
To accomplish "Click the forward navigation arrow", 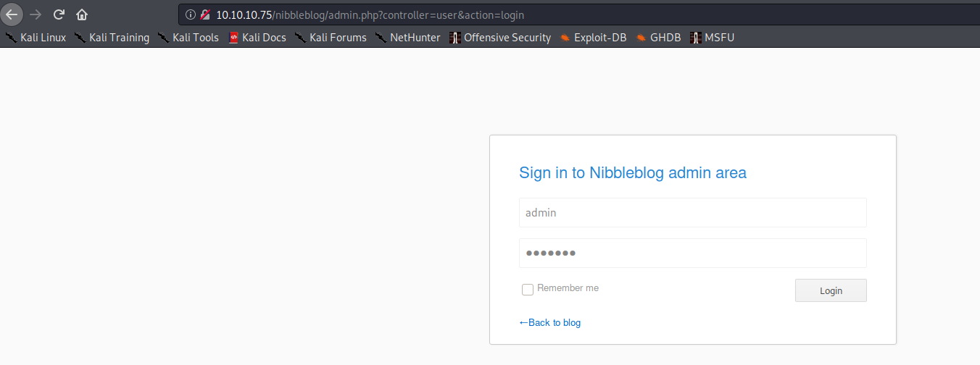I will click(36, 14).
